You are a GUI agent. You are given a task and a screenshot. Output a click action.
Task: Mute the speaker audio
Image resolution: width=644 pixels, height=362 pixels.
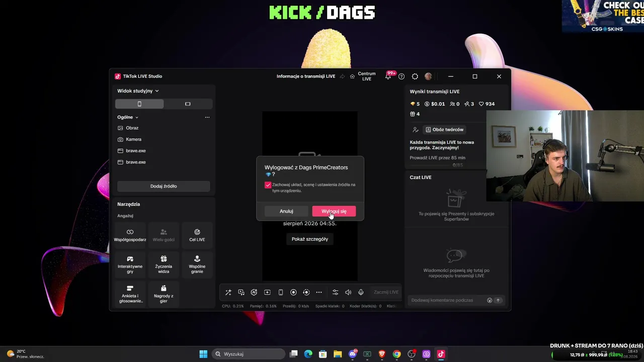point(348,292)
